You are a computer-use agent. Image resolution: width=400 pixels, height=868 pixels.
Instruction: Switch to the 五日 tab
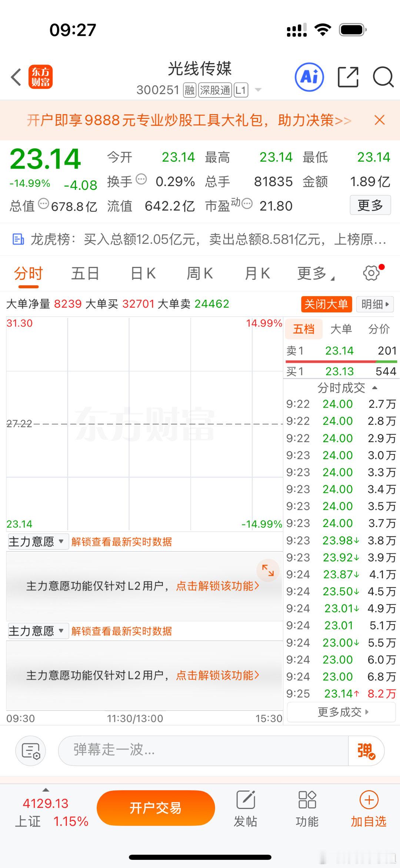85,274
